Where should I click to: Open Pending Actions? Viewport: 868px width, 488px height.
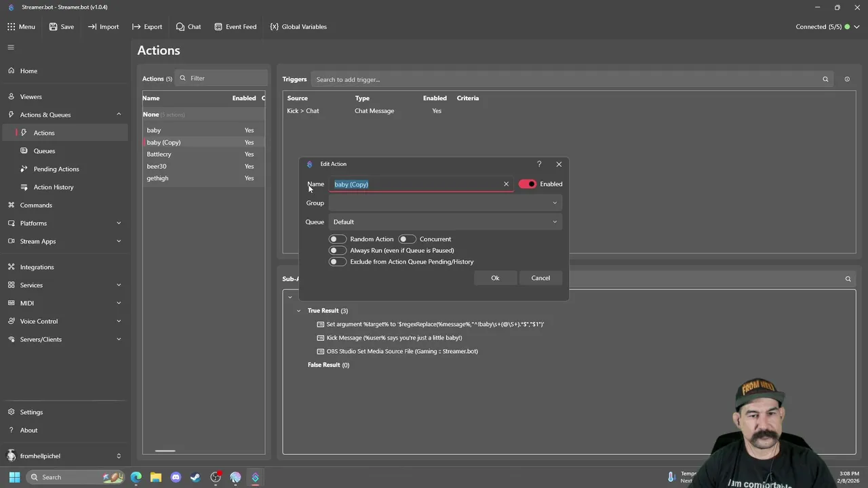(64, 169)
